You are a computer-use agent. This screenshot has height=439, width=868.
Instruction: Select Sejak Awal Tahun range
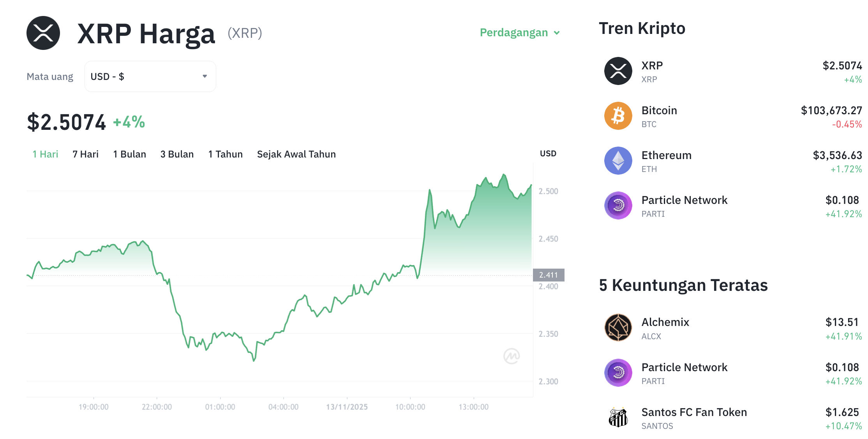(x=296, y=154)
